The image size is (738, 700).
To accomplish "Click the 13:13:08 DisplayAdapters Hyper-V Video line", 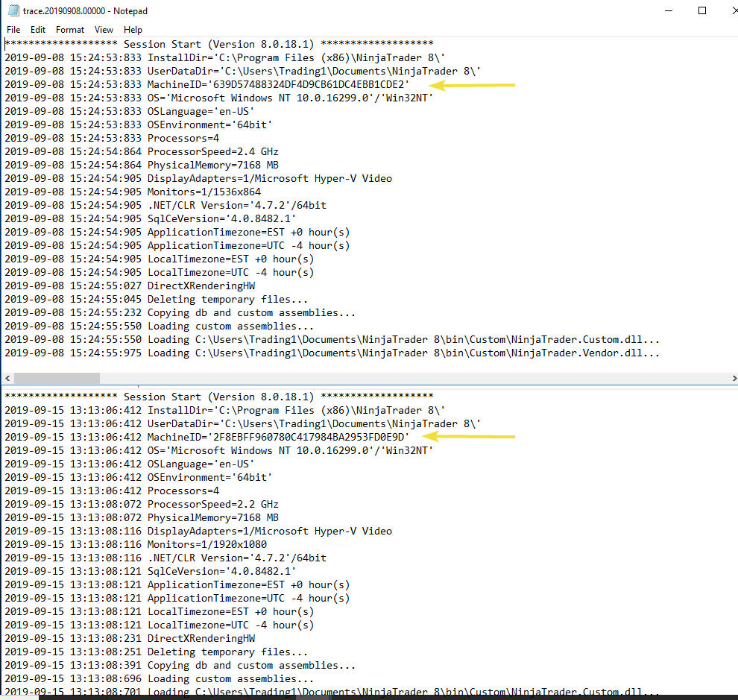I will 198,531.
